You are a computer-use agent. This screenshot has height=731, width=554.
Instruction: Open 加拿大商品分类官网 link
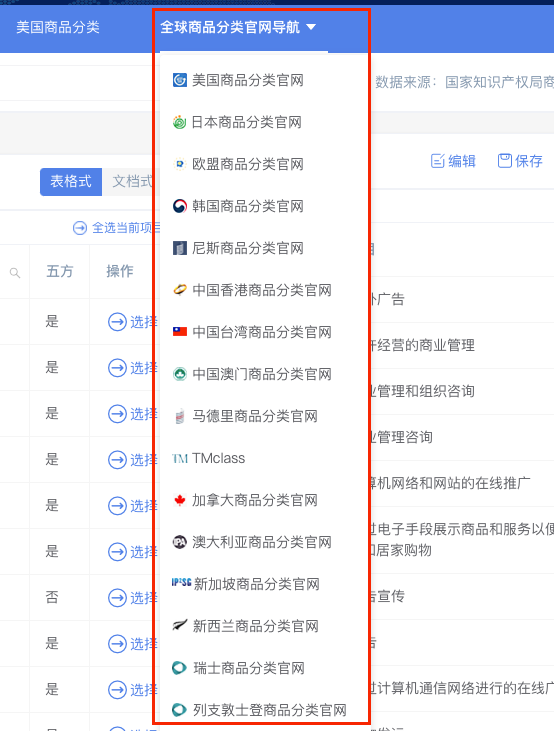pos(255,500)
